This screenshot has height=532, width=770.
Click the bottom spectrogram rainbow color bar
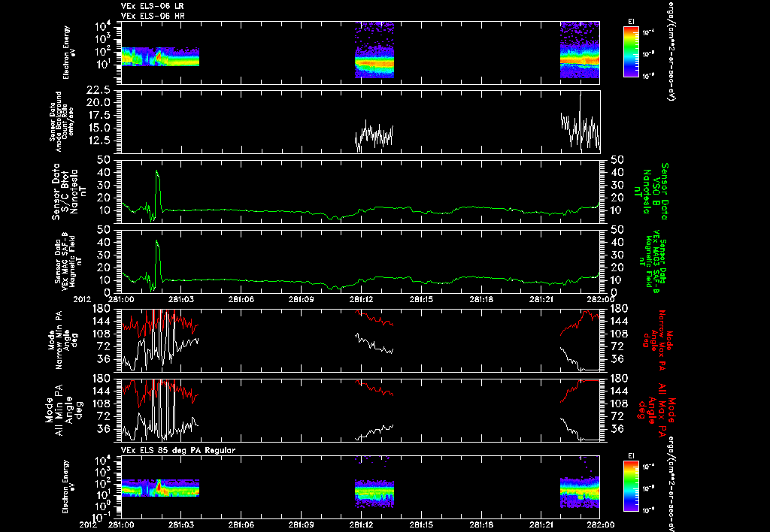[x=631, y=486]
